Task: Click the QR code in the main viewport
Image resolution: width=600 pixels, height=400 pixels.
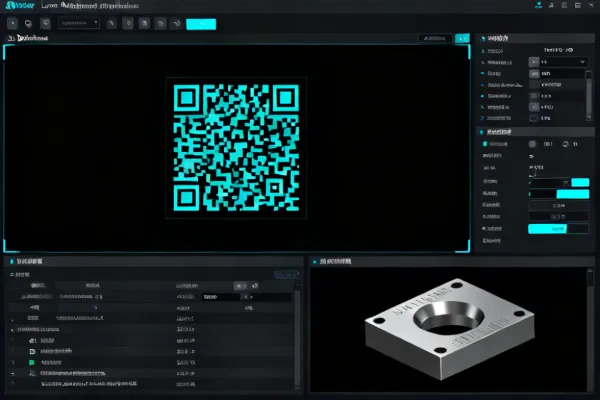Action: (x=236, y=148)
